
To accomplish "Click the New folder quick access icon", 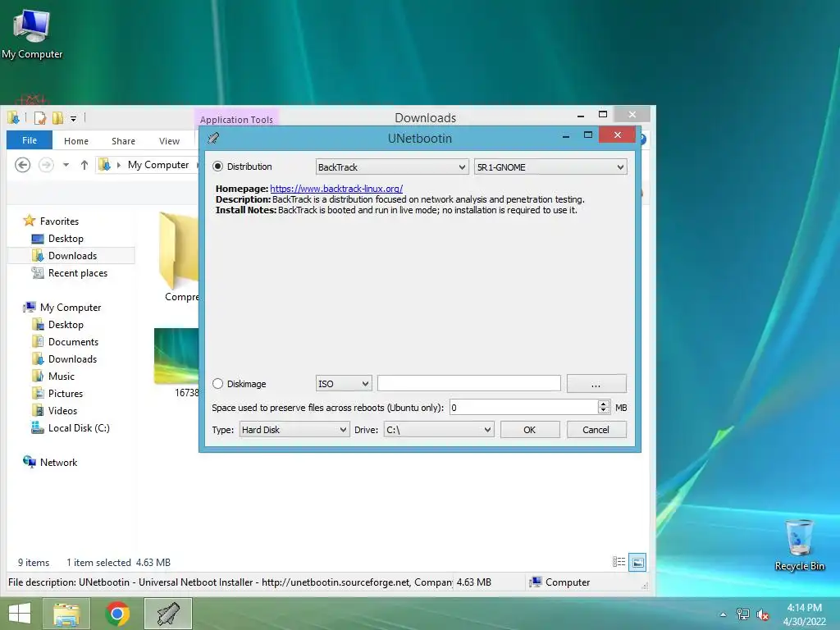I will pos(58,118).
